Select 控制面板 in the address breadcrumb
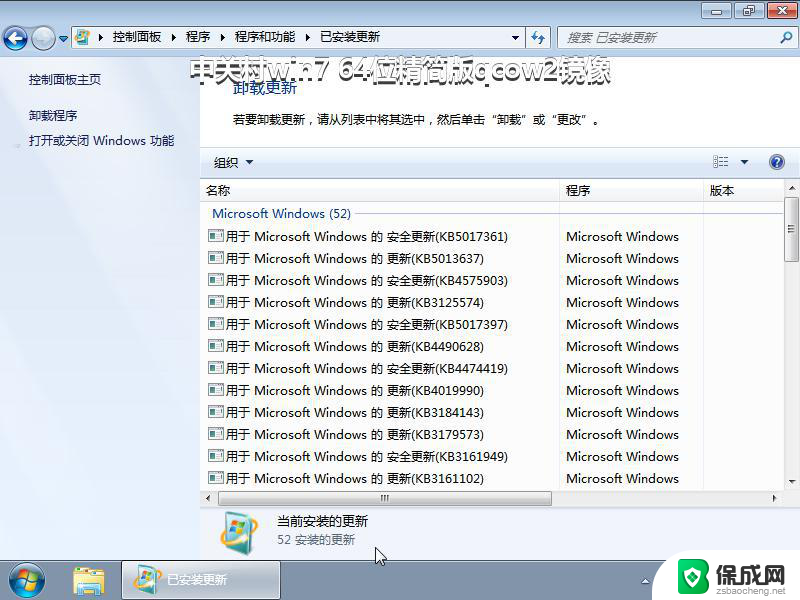The width and height of the screenshot is (800, 600). pos(137,37)
